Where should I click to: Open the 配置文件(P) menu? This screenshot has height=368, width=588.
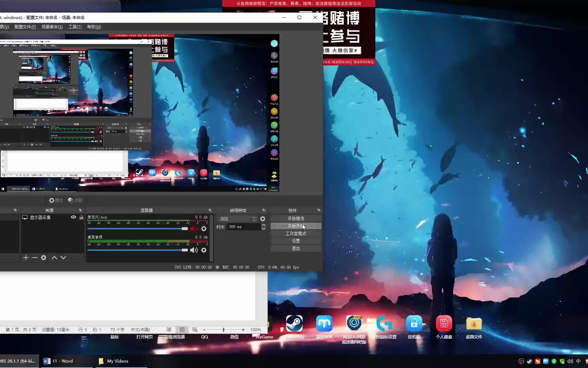[x=25, y=27]
